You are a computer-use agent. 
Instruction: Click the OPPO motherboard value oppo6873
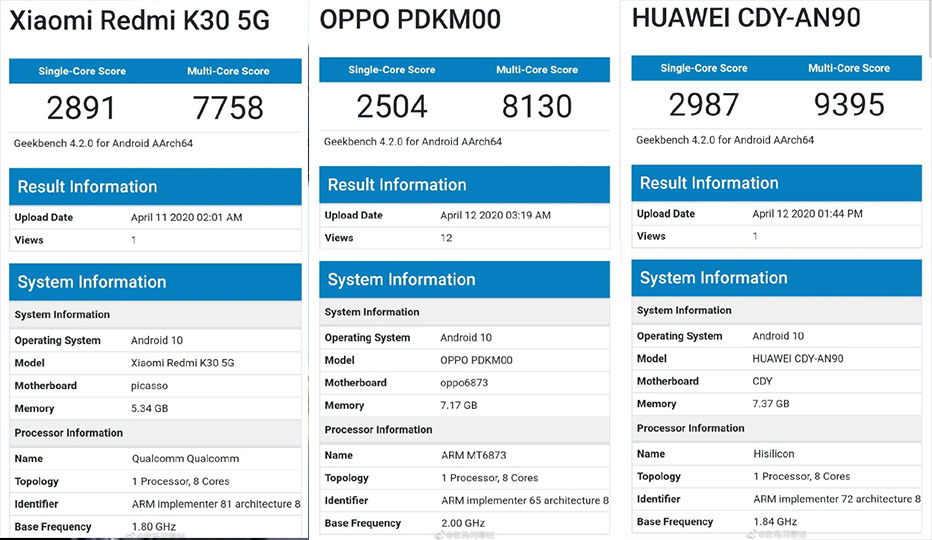pyautogui.click(x=464, y=383)
